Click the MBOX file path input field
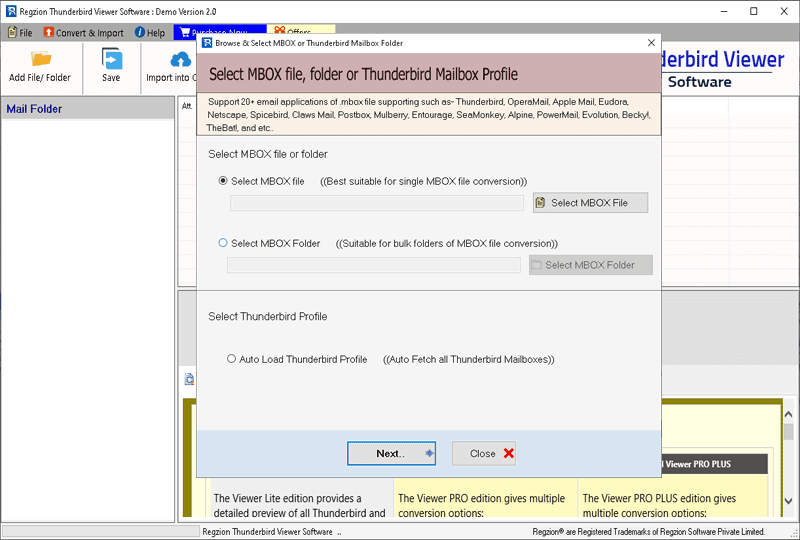Screen dimensions: 800x540 click(377, 203)
